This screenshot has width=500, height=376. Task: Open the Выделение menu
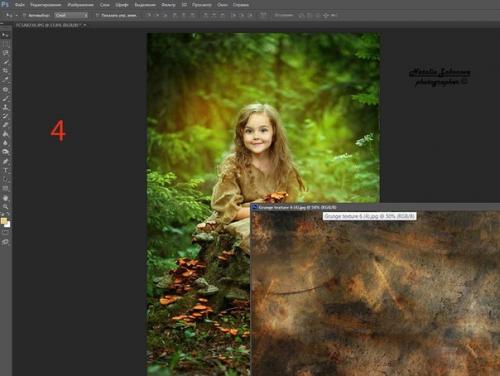tap(145, 5)
